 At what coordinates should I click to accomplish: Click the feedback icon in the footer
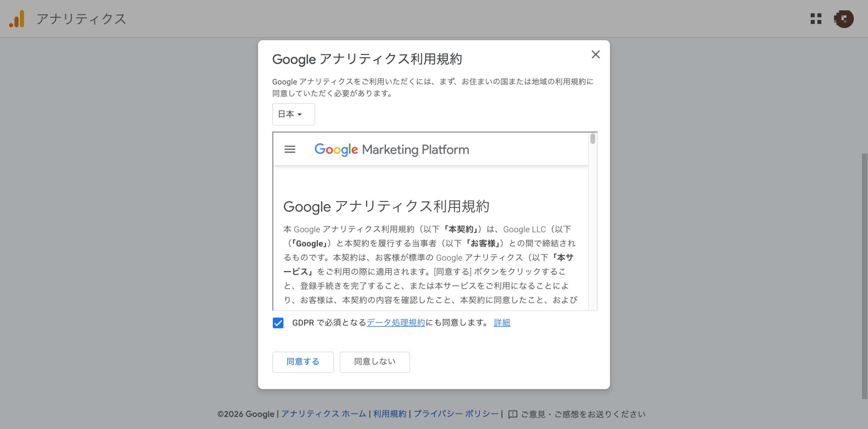pos(513,414)
